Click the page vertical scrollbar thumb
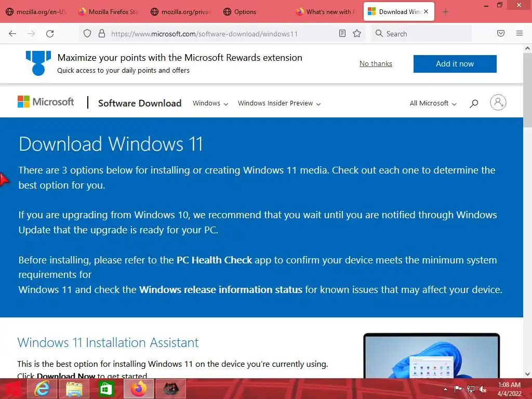Image resolution: width=532 pixels, height=399 pixels. (x=527, y=90)
